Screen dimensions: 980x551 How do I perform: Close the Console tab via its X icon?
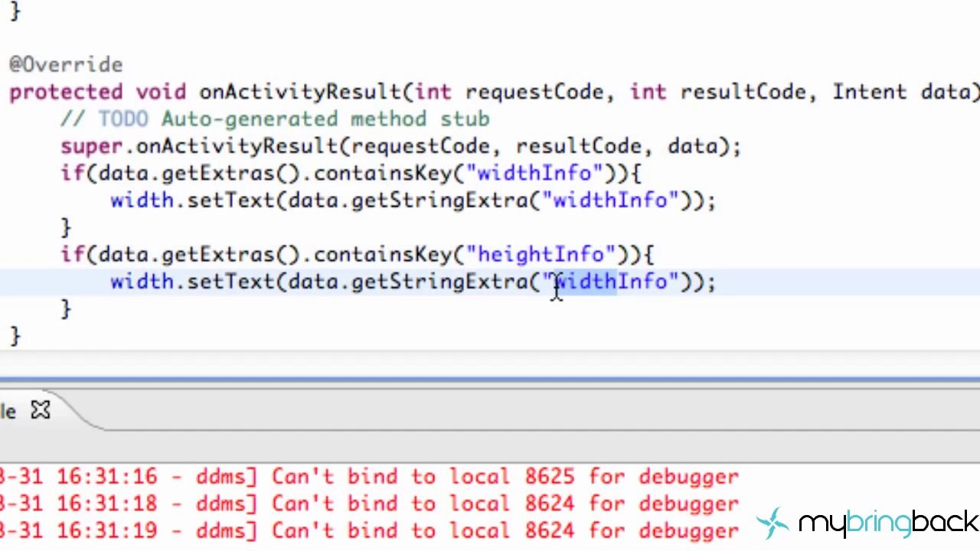[41, 411]
